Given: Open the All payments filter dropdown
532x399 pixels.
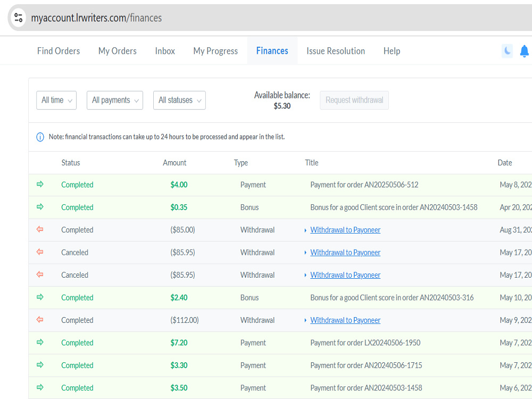Looking at the screenshot, I should 115,100.
